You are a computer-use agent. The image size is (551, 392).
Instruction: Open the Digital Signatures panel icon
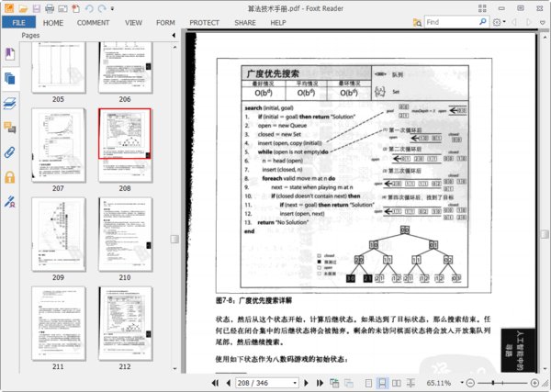pyautogui.click(x=10, y=202)
